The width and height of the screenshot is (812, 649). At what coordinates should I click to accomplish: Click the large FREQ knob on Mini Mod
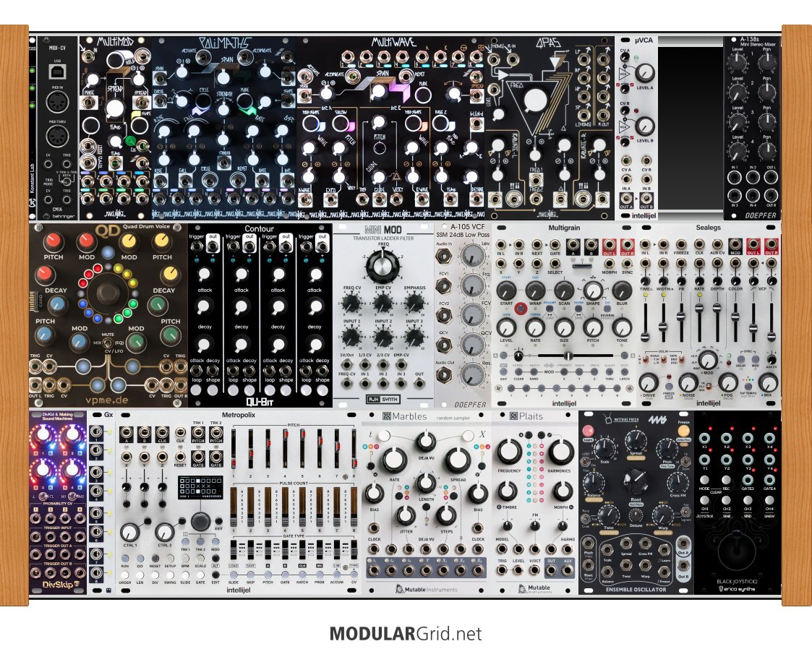click(384, 267)
